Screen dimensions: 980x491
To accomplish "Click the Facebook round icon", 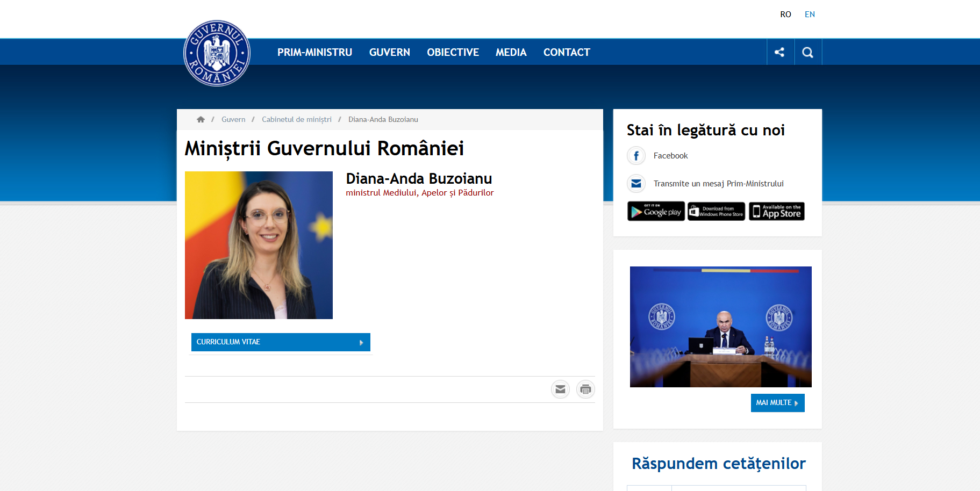I will tap(636, 156).
